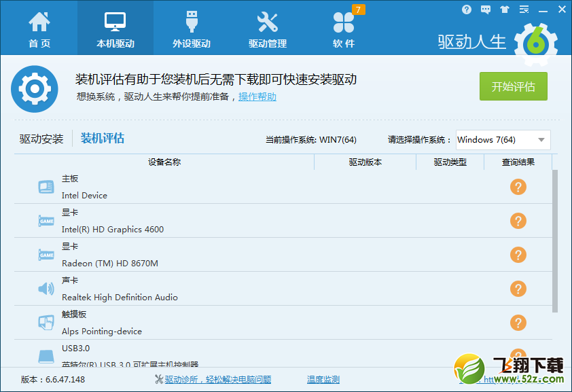Click question mark for Alps Pointing-device
This screenshot has height=392, width=572.
click(x=518, y=323)
